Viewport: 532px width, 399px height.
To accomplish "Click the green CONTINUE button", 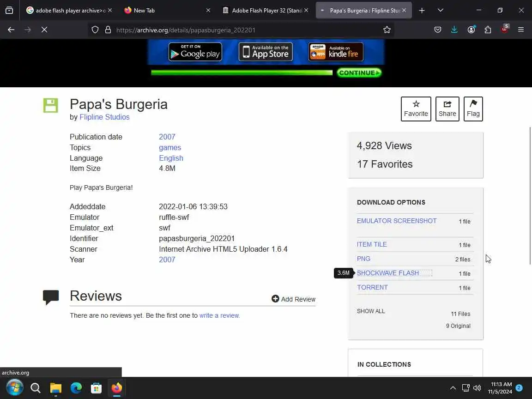I will [x=359, y=73].
